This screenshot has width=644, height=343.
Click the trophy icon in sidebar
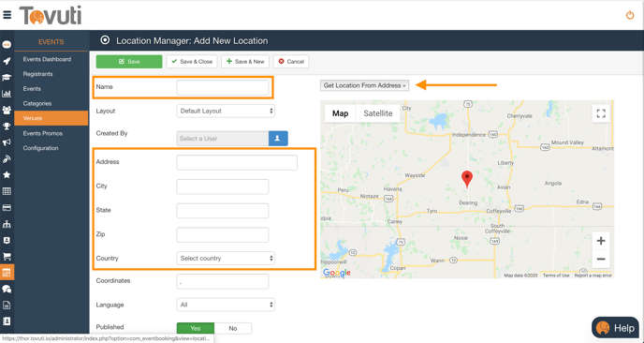7,127
